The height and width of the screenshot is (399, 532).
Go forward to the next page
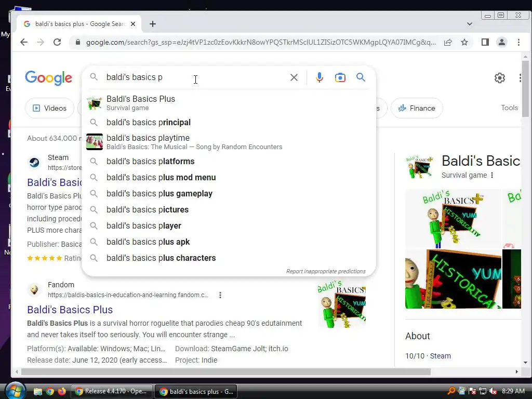coord(41,42)
